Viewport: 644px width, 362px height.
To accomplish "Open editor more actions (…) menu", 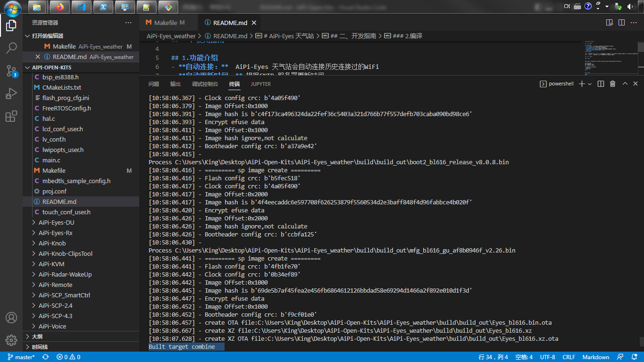I will [x=634, y=23].
